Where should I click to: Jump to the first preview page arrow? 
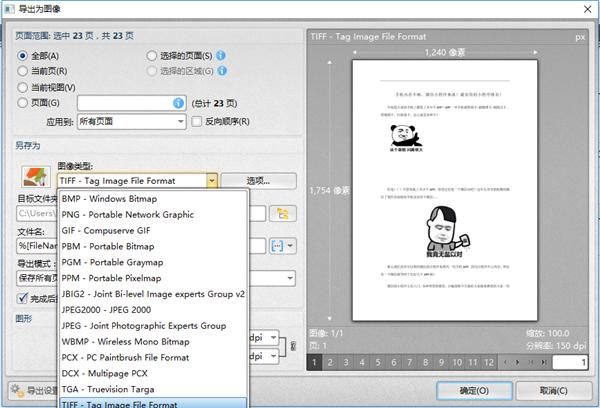pyautogui.click(x=531, y=362)
